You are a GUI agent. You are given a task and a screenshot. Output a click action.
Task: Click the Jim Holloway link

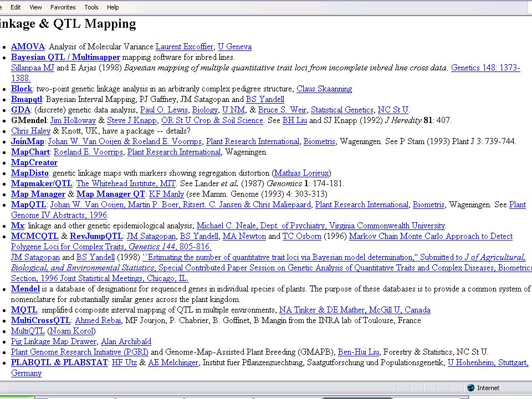coord(73,120)
